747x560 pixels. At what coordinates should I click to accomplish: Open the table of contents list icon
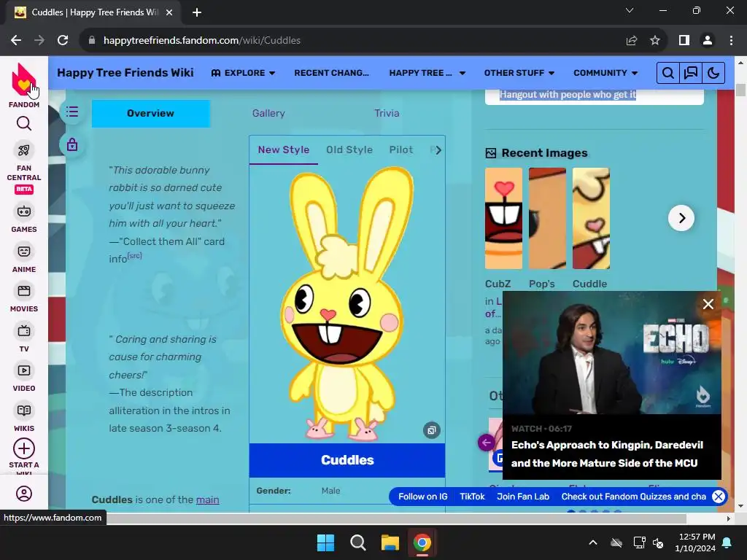pos(72,112)
